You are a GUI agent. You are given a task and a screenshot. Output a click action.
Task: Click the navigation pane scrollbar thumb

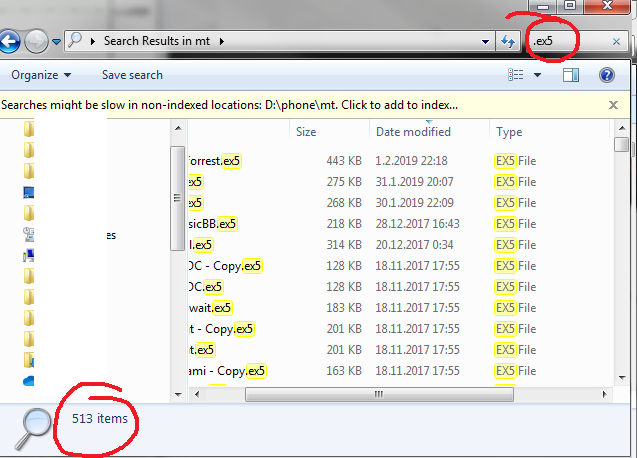pyautogui.click(x=177, y=198)
